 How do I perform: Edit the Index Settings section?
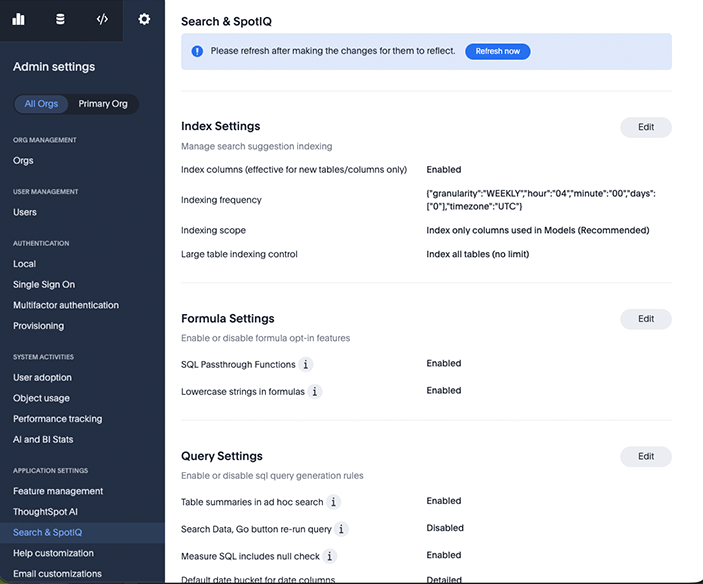(646, 127)
